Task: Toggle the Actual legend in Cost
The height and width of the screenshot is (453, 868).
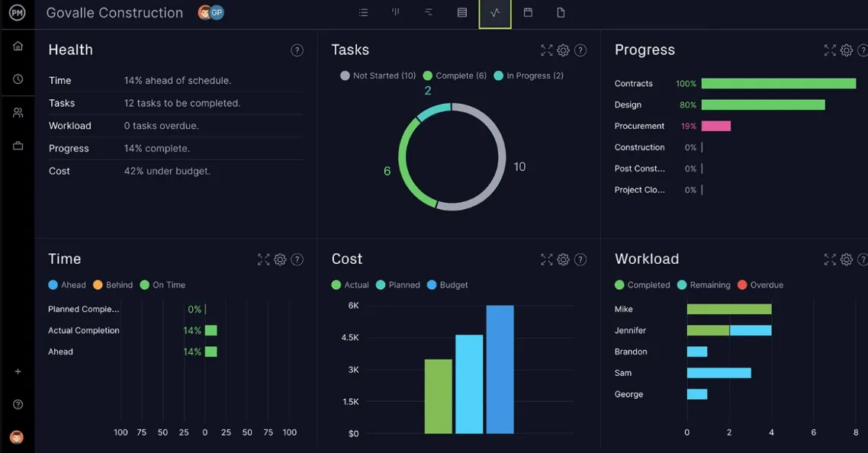Action: [350, 284]
